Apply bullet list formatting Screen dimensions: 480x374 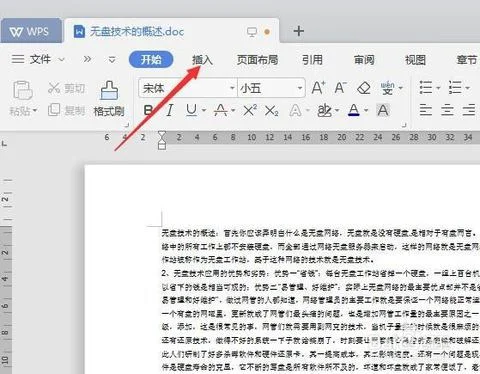click(426, 88)
